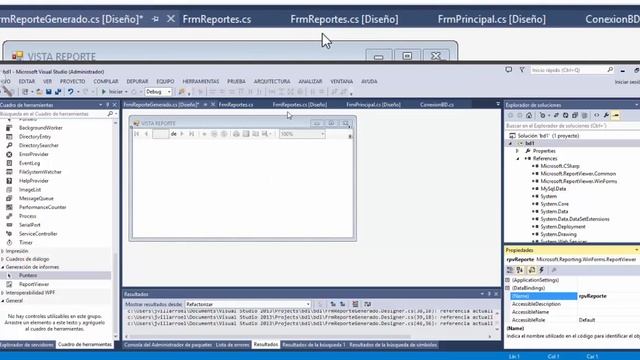Screen dimensions: 640x360
Task: Open Consola del Administrador de paquetes tab
Action: coord(168,345)
